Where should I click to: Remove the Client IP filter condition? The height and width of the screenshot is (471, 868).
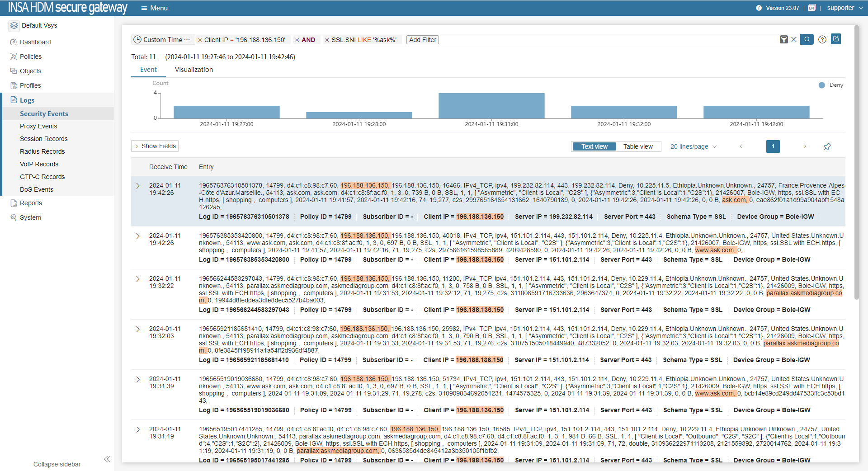[200, 40]
